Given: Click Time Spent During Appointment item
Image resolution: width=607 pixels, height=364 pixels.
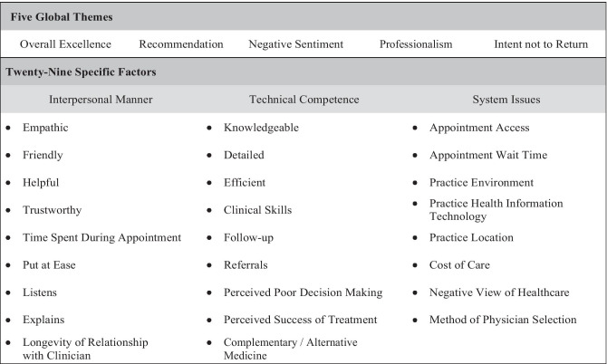Looking at the screenshot, I should click(101, 237).
